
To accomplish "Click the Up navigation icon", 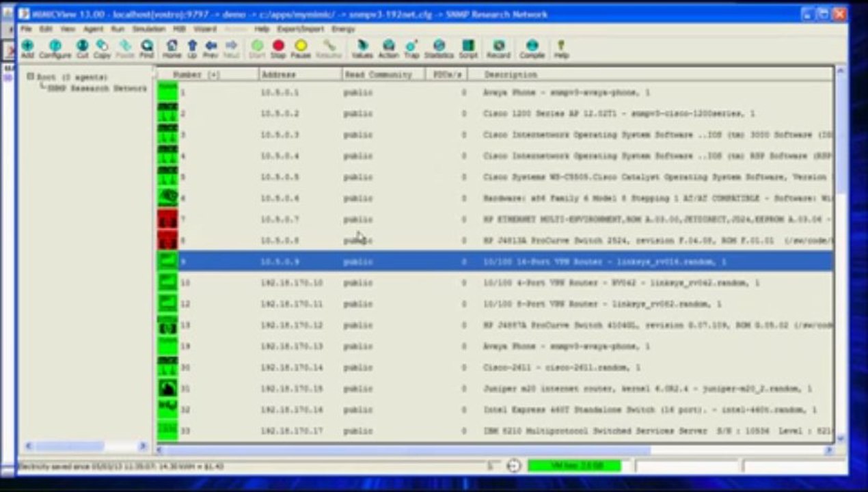I will click(192, 49).
